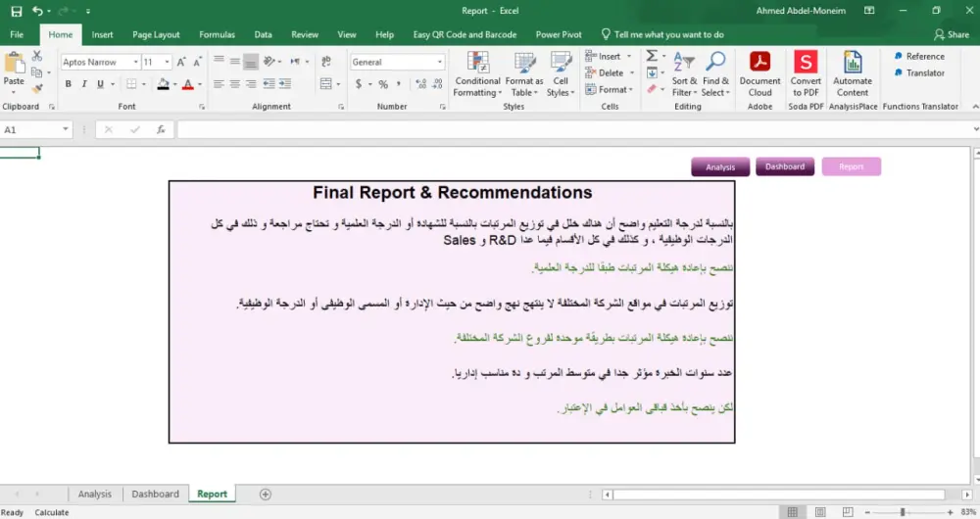
Task: Toggle Bold formatting
Action: click(69, 83)
